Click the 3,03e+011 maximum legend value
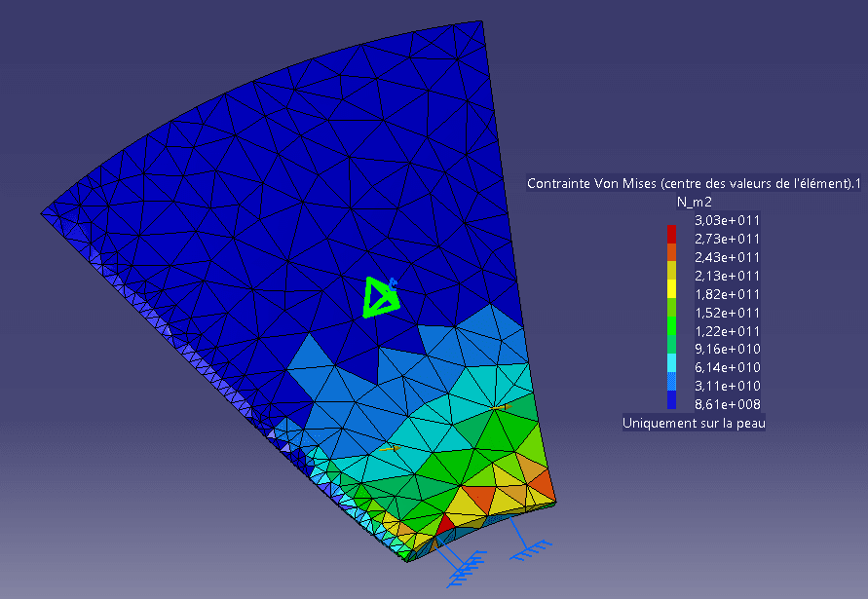 pos(727,220)
